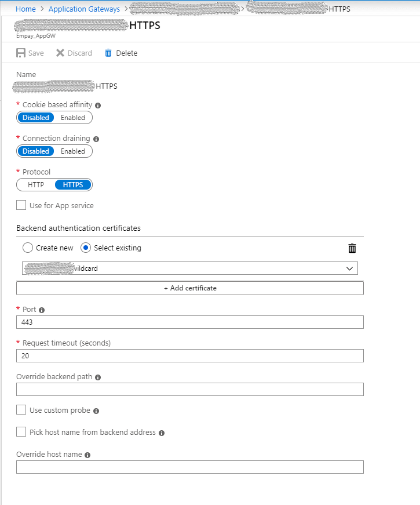
Task: Check the Use for App service checkbox
Action: (x=21, y=205)
